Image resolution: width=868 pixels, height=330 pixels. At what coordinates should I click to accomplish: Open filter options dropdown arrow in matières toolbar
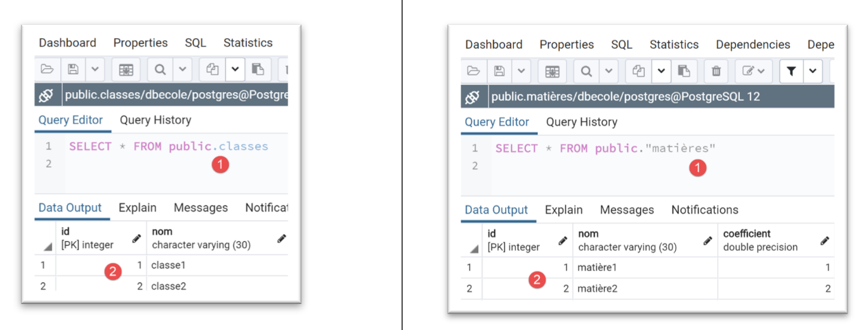click(812, 71)
